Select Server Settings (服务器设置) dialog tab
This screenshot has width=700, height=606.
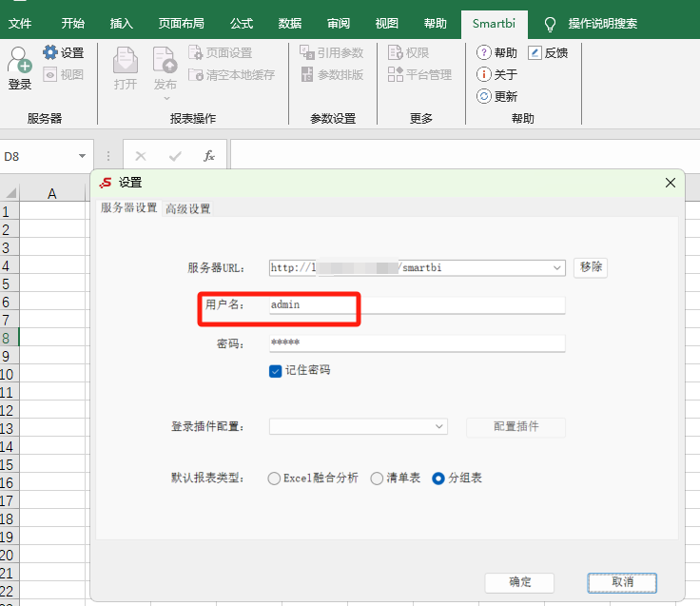click(128, 207)
